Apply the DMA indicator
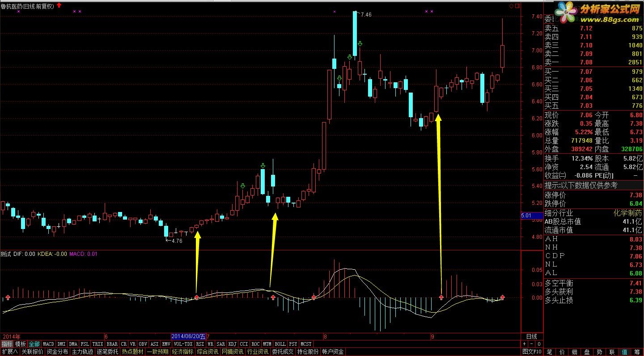The width and height of the screenshot is (644, 356). [73, 344]
